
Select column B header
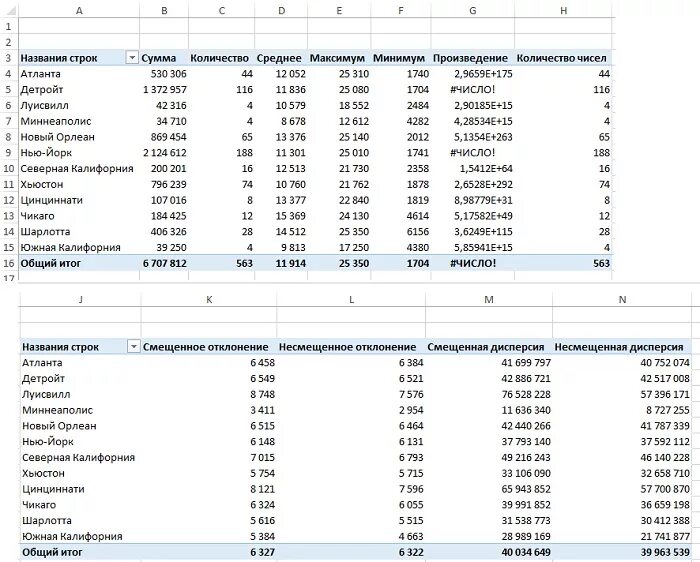164,11
